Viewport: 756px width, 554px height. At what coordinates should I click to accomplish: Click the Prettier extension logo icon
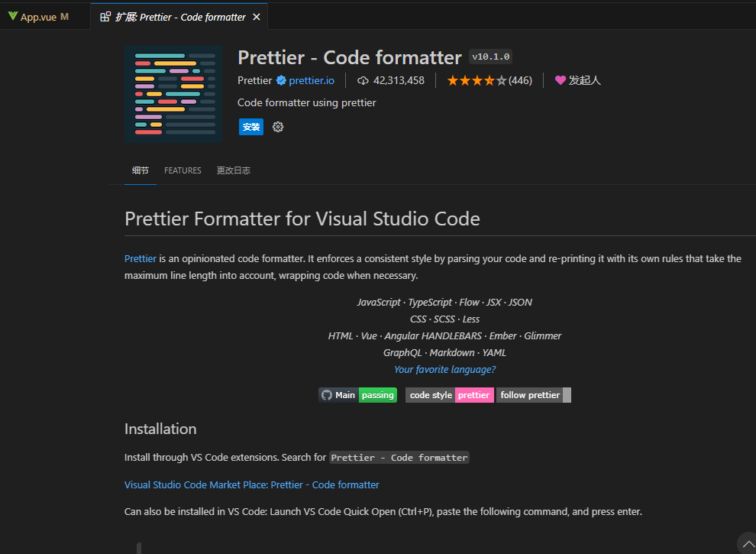coord(174,94)
